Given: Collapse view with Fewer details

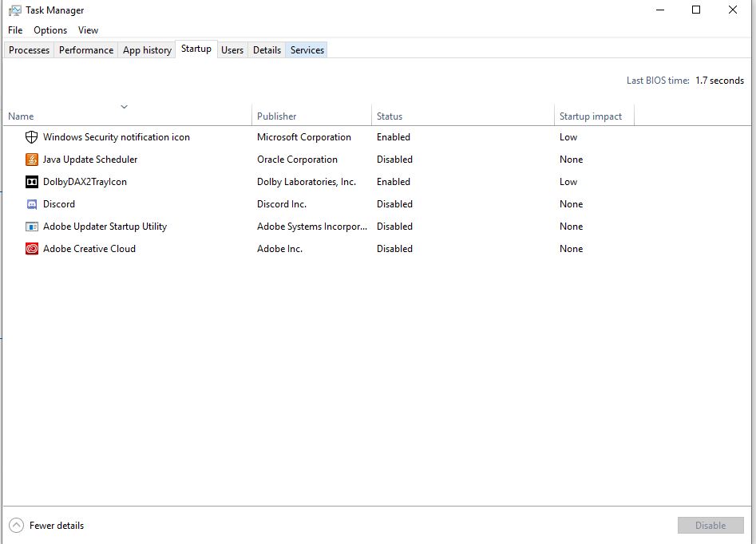Looking at the screenshot, I should [x=46, y=525].
